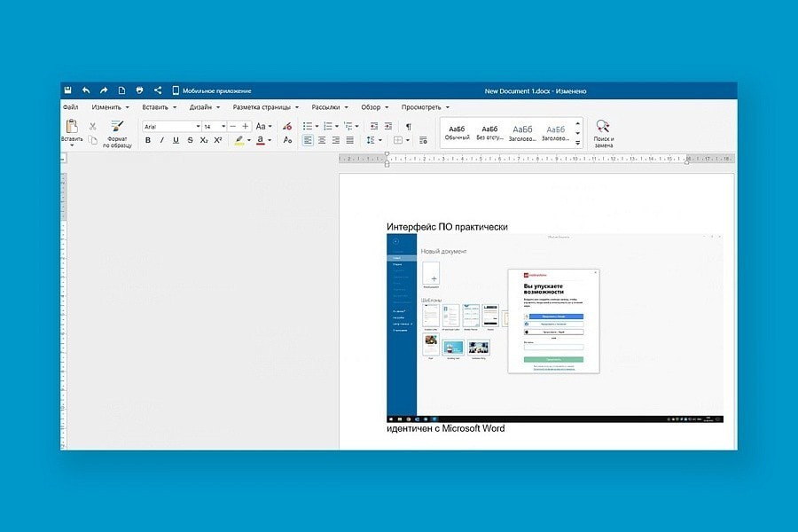Viewport: 798px width, 532px height.
Task: Save the document with the floppy icon
Action: [68, 90]
